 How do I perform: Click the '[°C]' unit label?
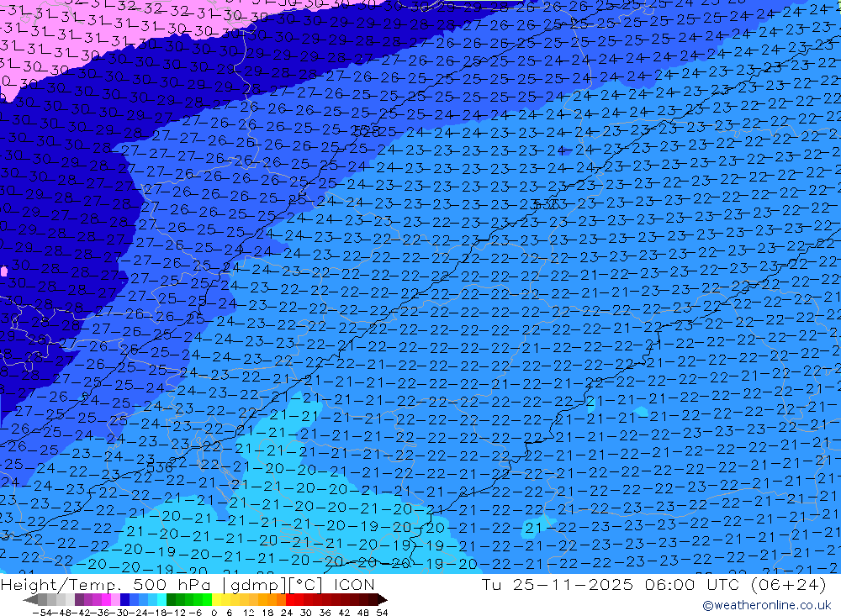tap(305, 585)
